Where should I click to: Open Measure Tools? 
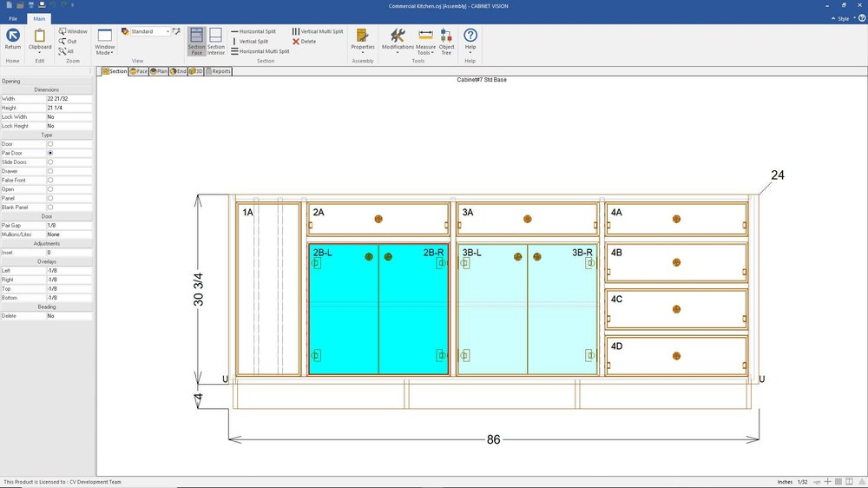pos(425,42)
